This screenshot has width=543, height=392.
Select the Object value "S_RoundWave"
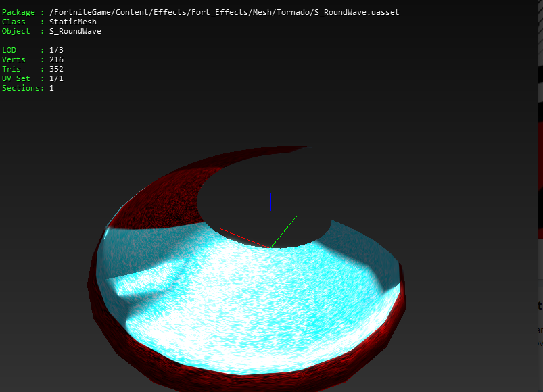(75, 31)
